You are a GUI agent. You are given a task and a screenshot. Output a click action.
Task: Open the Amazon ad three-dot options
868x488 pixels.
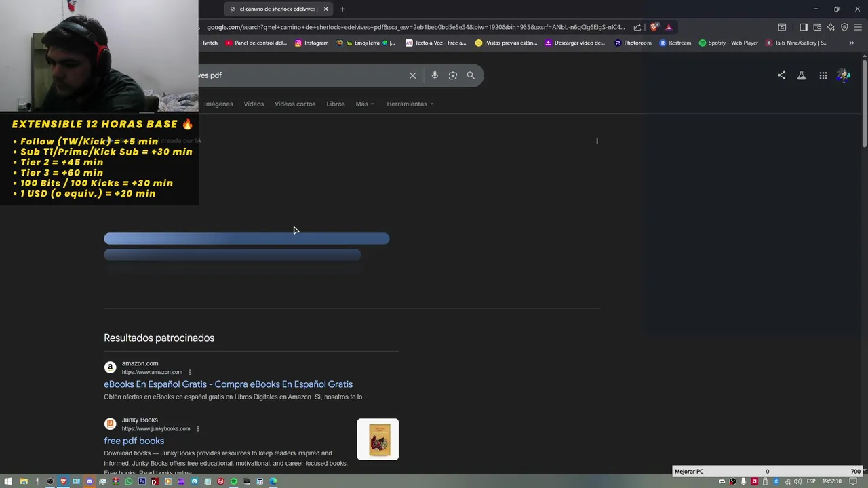click(189, 372)
